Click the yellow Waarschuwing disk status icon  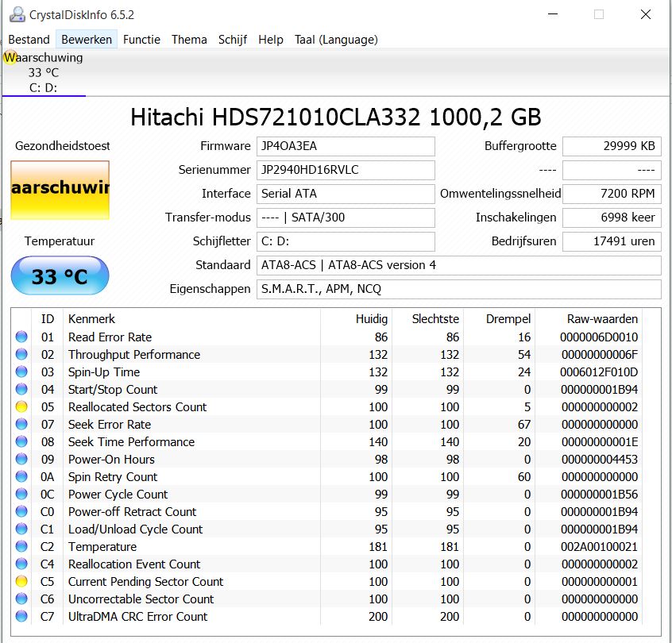[x=10, y=57]
